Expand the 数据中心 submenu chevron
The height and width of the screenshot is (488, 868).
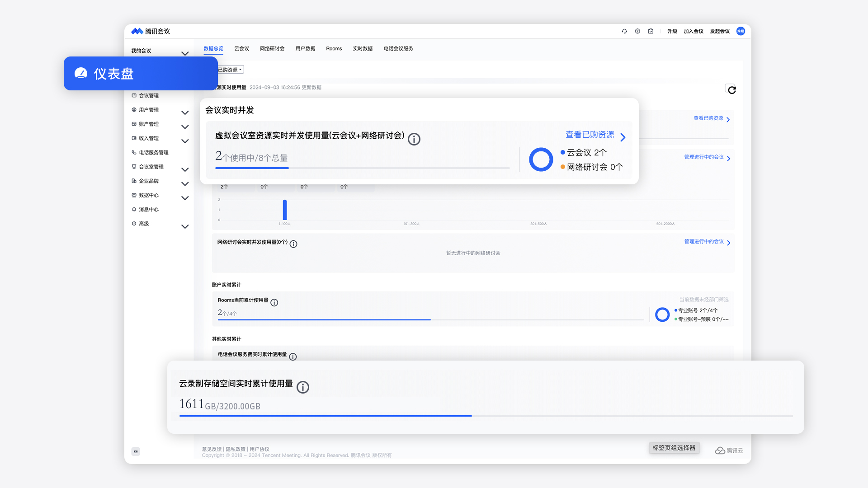pos(185,198)
